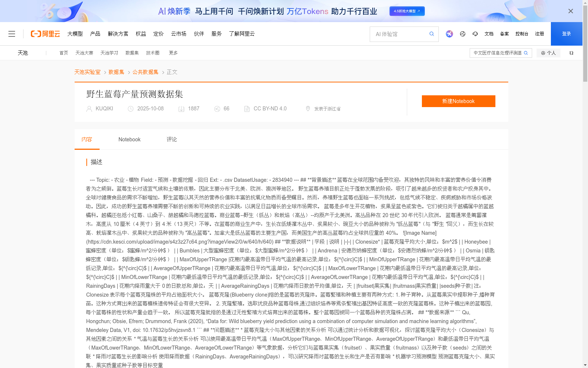Click the license document icon by CC BY-ND 4.0
The width and height of the screenshot is (588, 368).
click(x=247, y=109)
